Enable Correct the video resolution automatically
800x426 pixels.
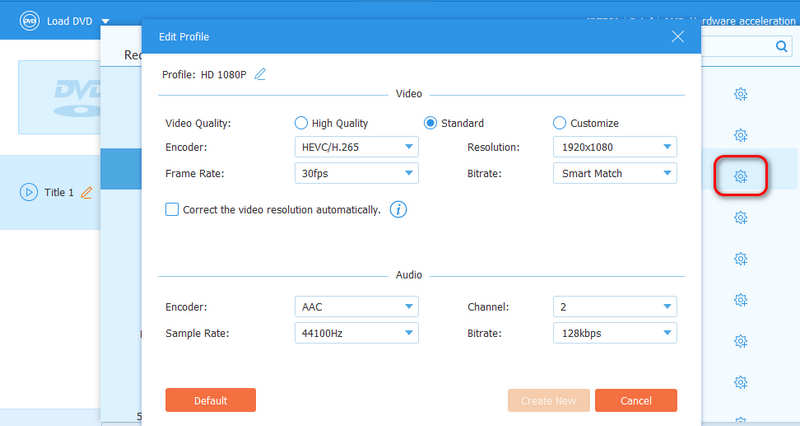point(172,210)
